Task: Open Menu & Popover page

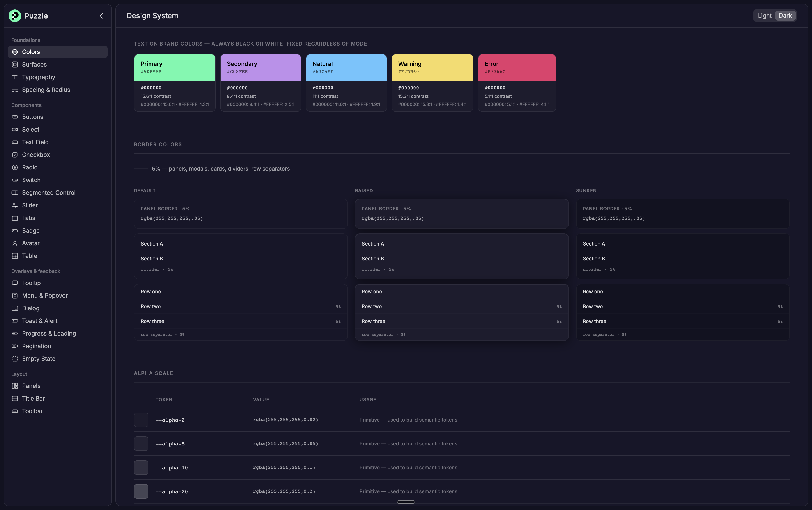Action: [58, 296]
